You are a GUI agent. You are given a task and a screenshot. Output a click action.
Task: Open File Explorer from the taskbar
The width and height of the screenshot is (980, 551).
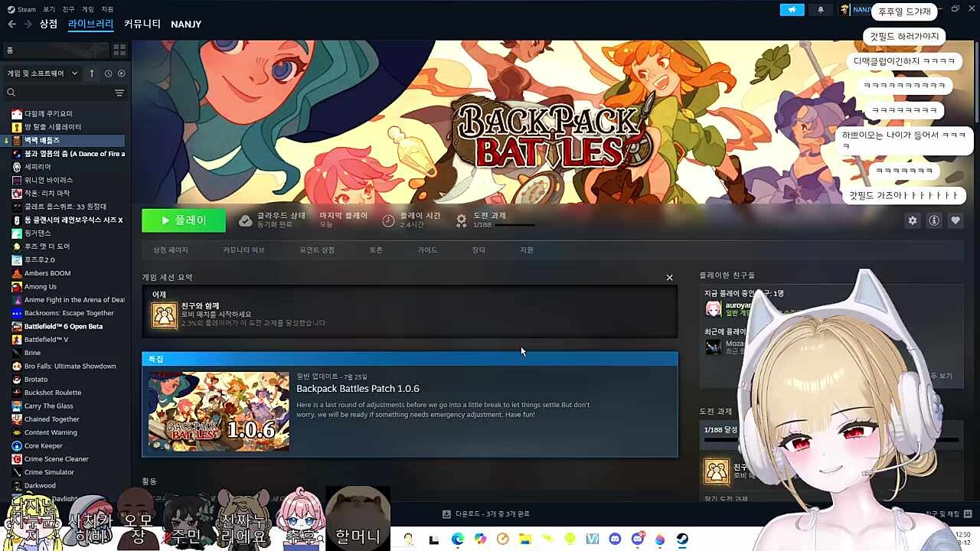(x=525, y=539)
